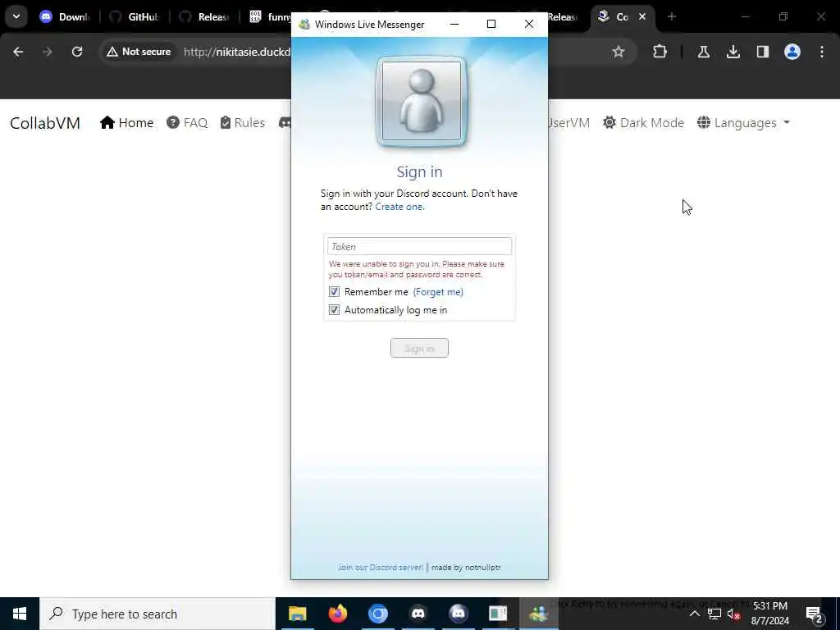
Task: Switch to the funny tab
Action: pyautogui.click(x=268, y=17)
